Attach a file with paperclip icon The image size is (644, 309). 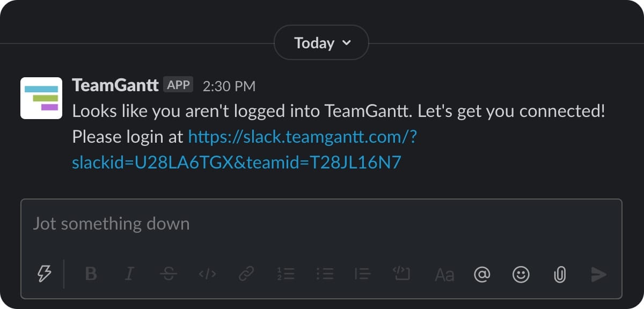tap(560, 275)
